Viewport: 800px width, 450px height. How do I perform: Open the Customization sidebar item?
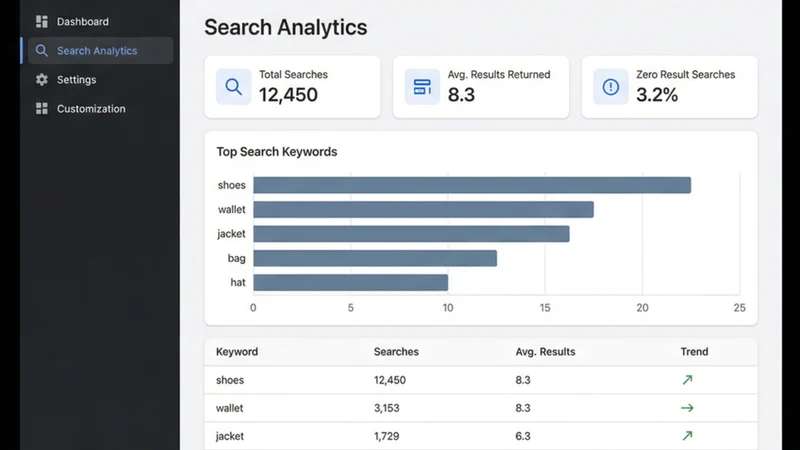(101, 109)
